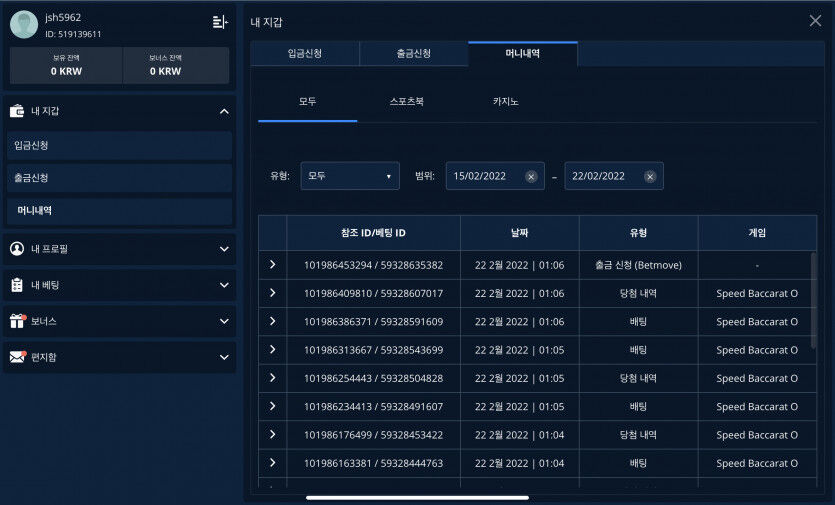Click ID text 101986234413 / 59328491607

click(373, 406)
